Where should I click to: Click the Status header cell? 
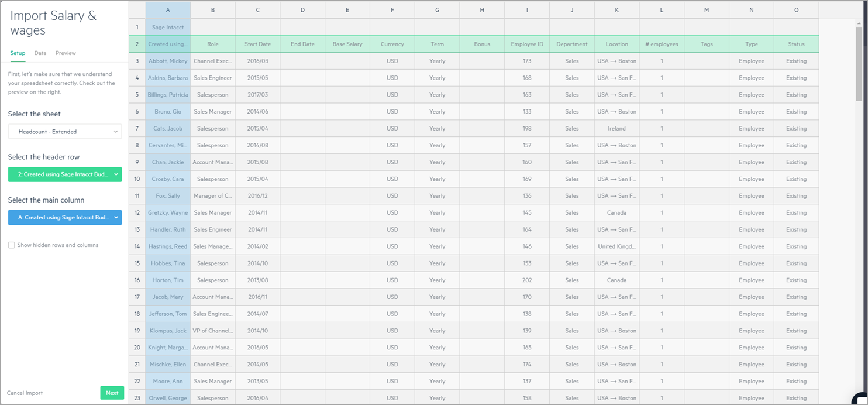796,44
